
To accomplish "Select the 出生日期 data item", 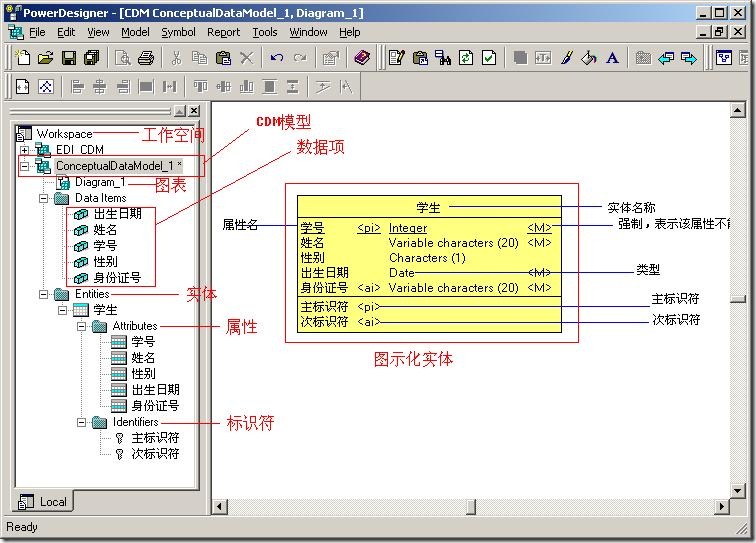I will tap(117, 214).
